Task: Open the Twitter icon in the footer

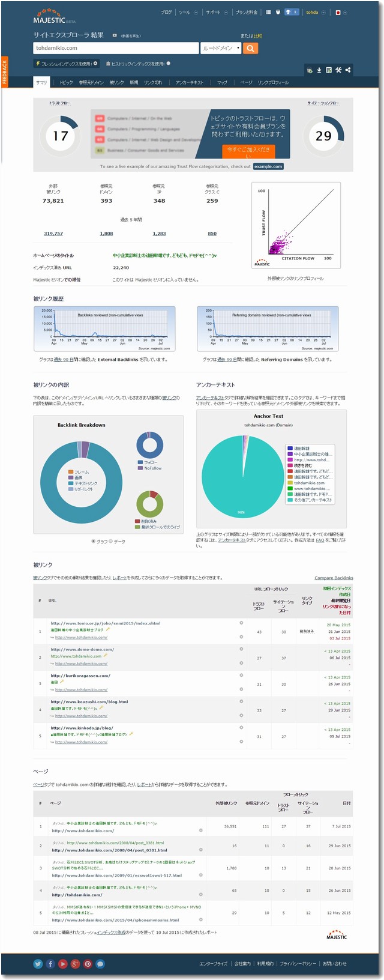Action: 38,964
